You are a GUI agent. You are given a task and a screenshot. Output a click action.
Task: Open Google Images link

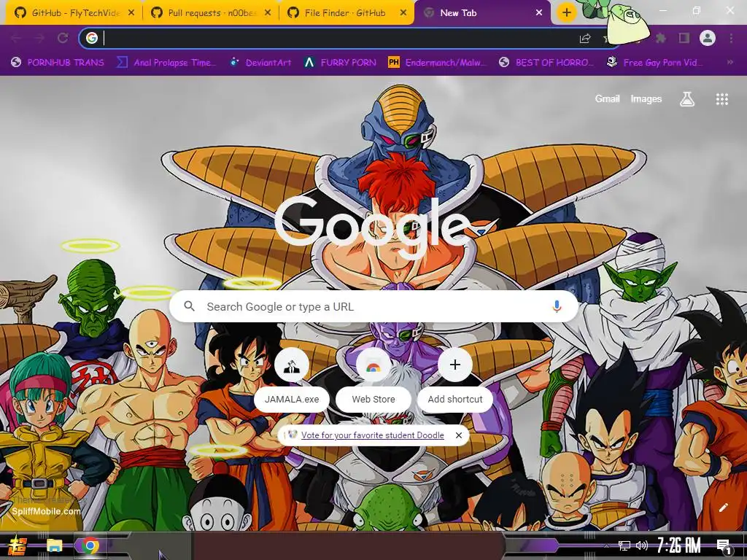point(646,98)
